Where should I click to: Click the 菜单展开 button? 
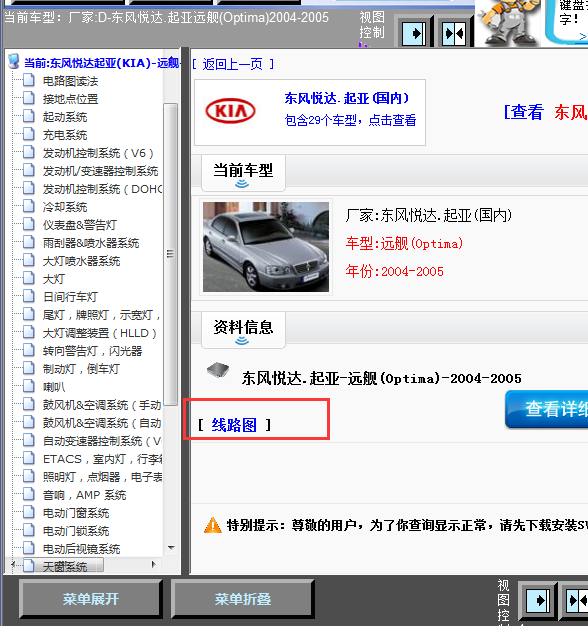tap(91, 599)
